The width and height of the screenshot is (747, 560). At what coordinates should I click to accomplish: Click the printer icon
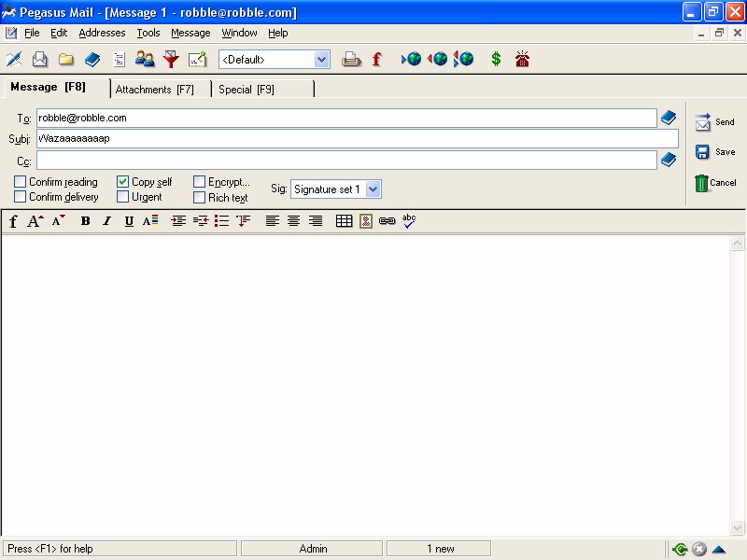tap(351, 60)
